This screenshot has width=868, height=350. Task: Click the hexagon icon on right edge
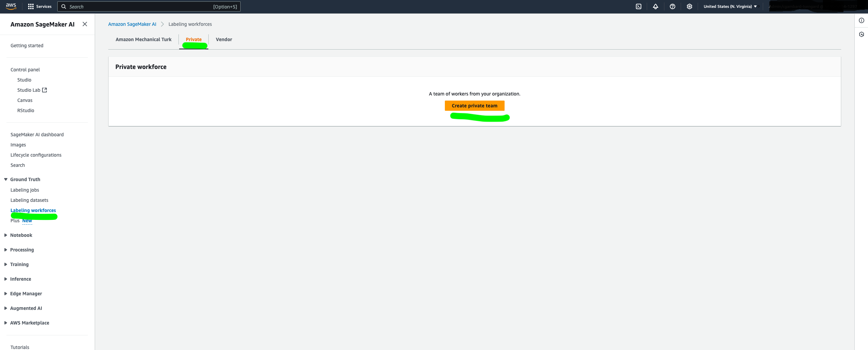pyautogui.click(x=862, y=34)
